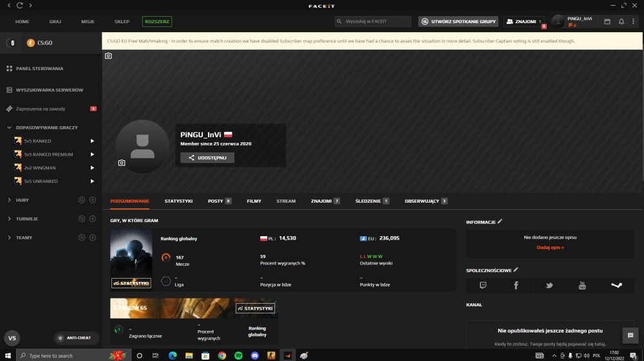Change avatar using the profile camera icon
Screen dimensions: 644x361
point(122,163)
